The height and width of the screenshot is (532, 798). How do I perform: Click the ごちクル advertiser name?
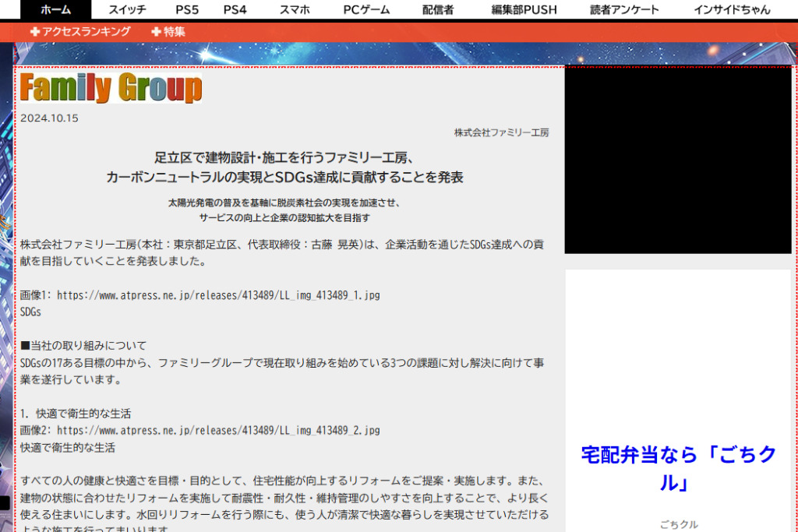click(x=679, y=524)
